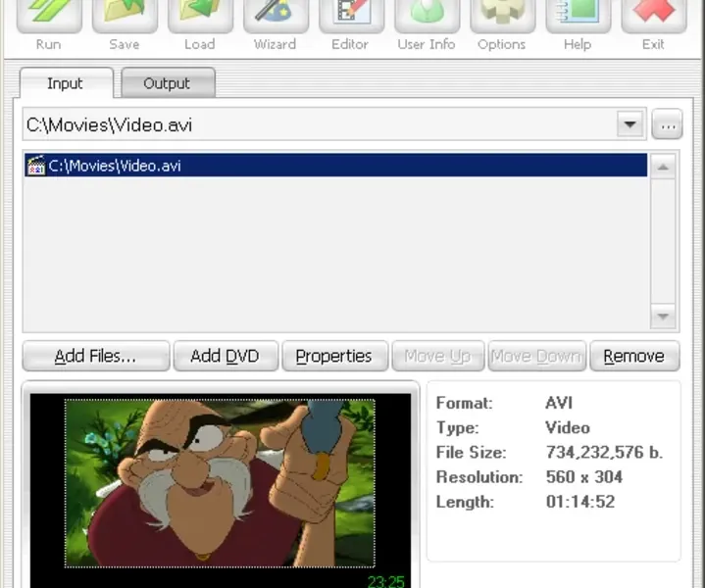Select C:\Movies\Video.avi in the file list
The image size is (705, 588).
[336, 166]
